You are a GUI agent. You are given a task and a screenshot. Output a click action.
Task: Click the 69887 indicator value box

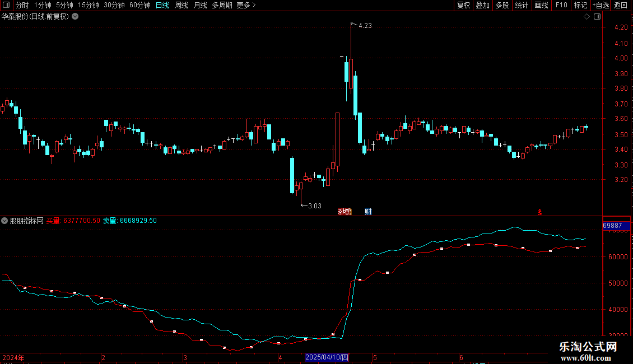(x=616, y=226)
